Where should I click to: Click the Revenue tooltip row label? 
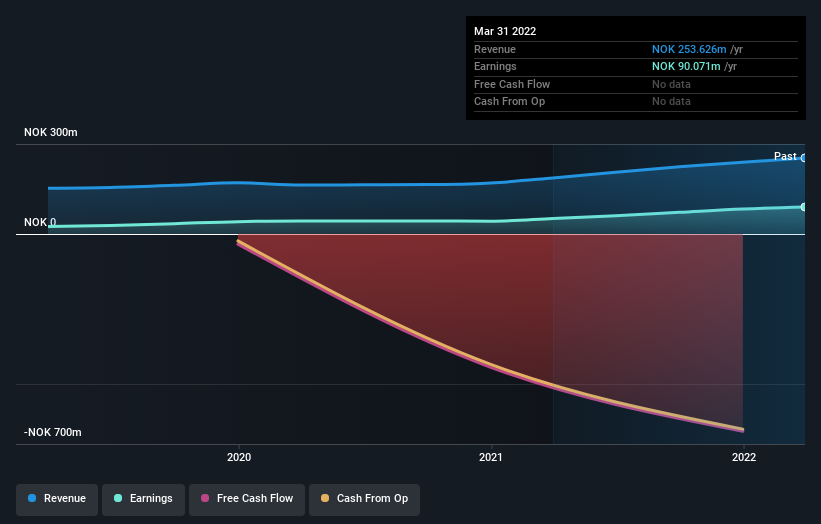[x=495, y=49]
